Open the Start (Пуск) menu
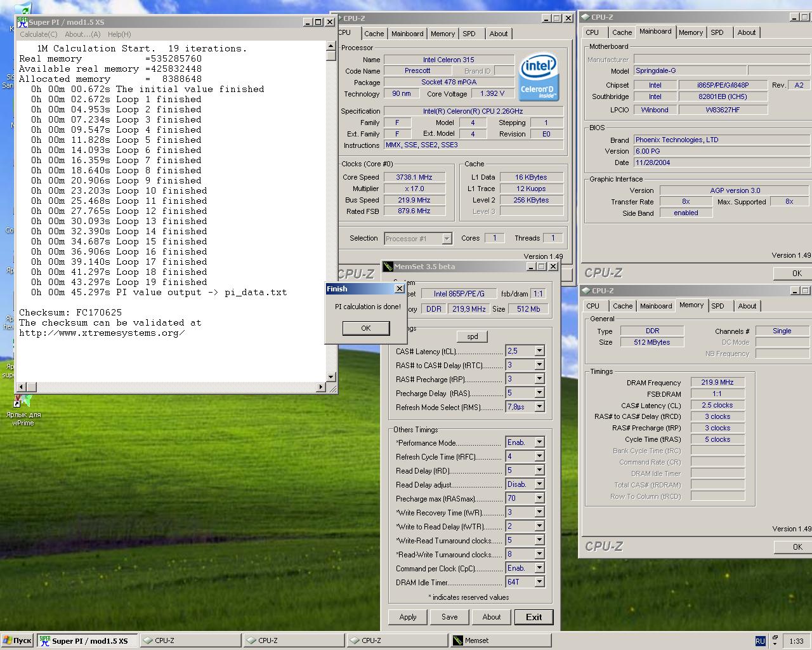The width and height of the screenshot is (812, 650). pos(17,640)
